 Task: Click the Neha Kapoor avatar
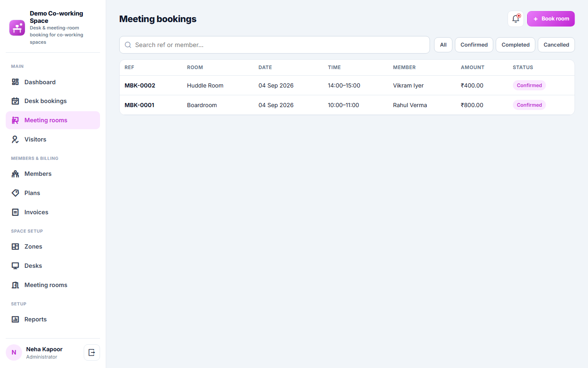point(14,352)
